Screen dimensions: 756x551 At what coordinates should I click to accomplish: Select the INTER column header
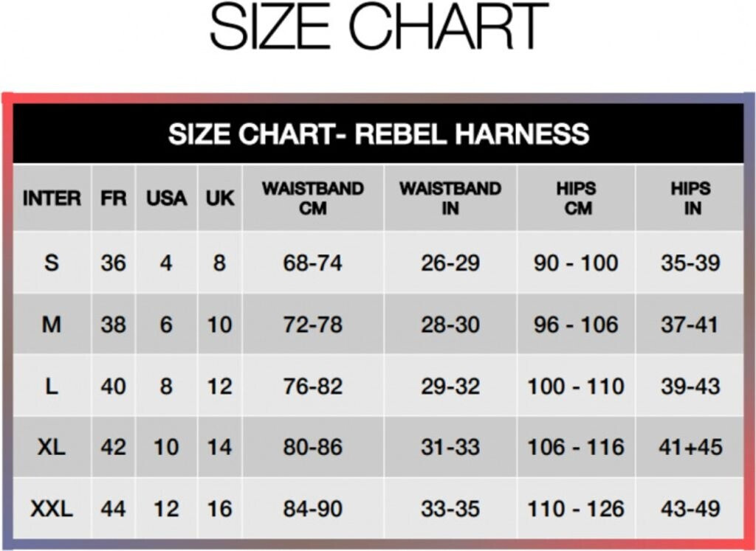click(x=52, y=198)
